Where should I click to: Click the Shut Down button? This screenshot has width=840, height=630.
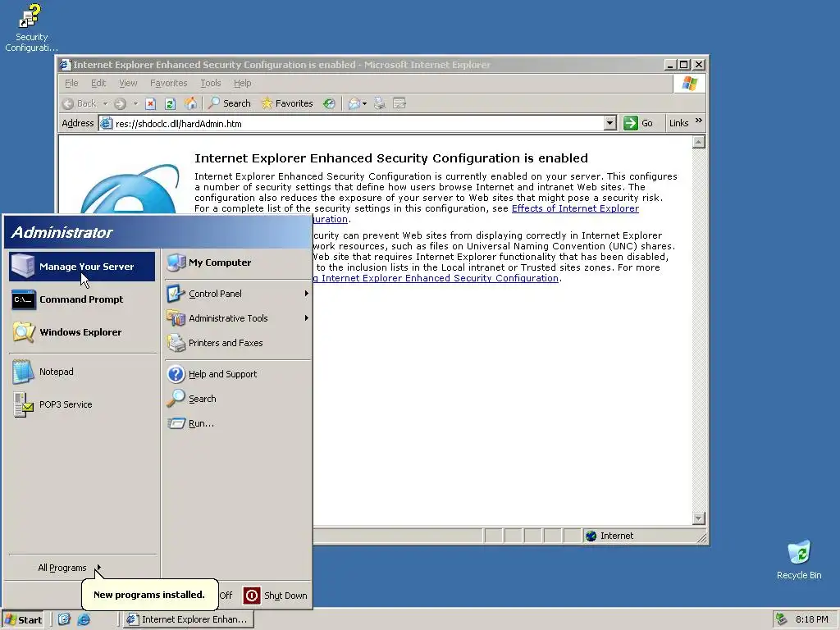[276, 596]
